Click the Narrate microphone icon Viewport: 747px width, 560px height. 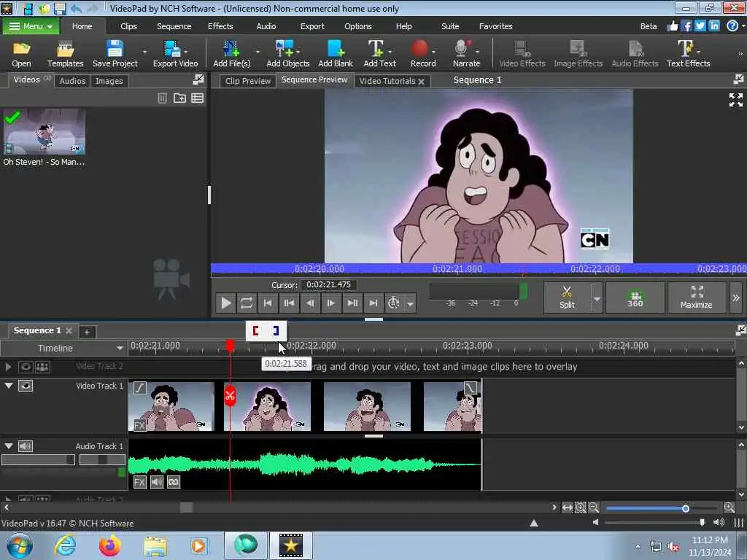coord(466,53)
